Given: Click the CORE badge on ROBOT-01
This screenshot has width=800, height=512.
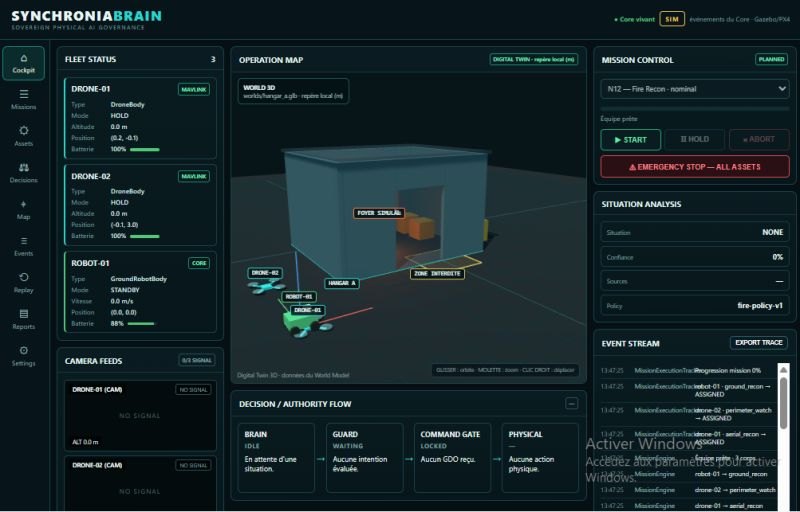Looking at the screenshot, I should [x=199, y=263].
